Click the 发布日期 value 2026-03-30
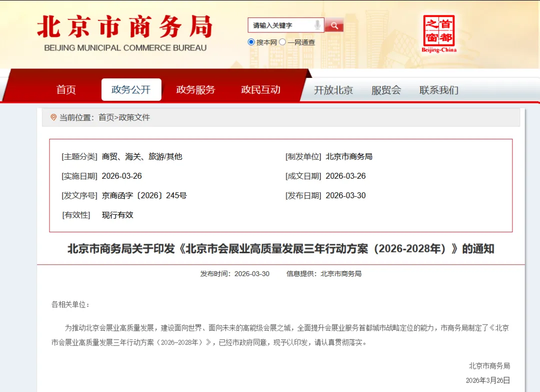540x392 pixels. [346, 196]
